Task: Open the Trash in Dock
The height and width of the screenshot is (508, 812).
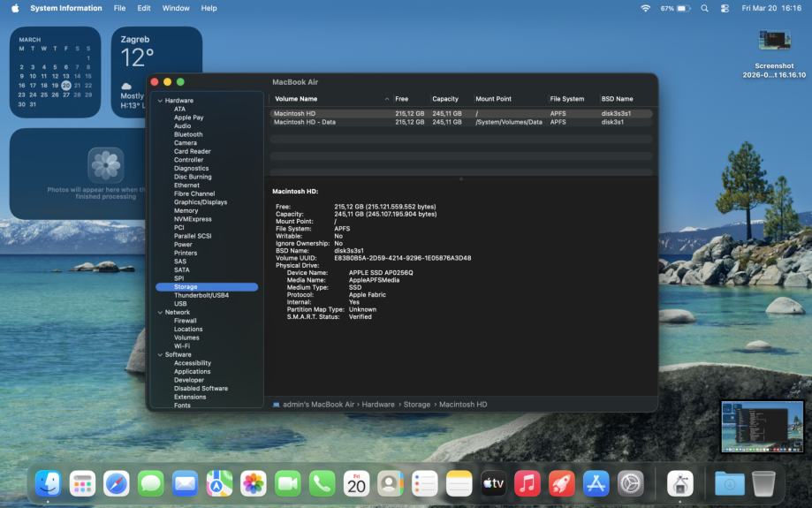Action: [763, 483]
